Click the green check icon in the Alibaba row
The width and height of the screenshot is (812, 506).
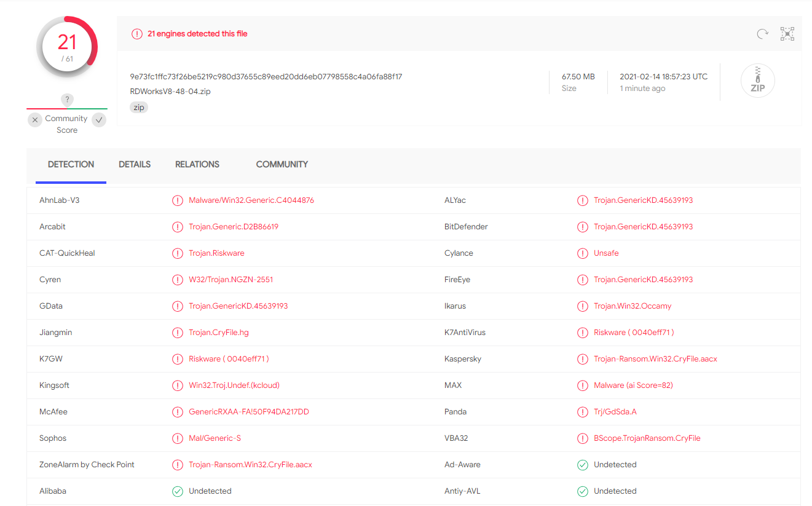pos(178,491)
